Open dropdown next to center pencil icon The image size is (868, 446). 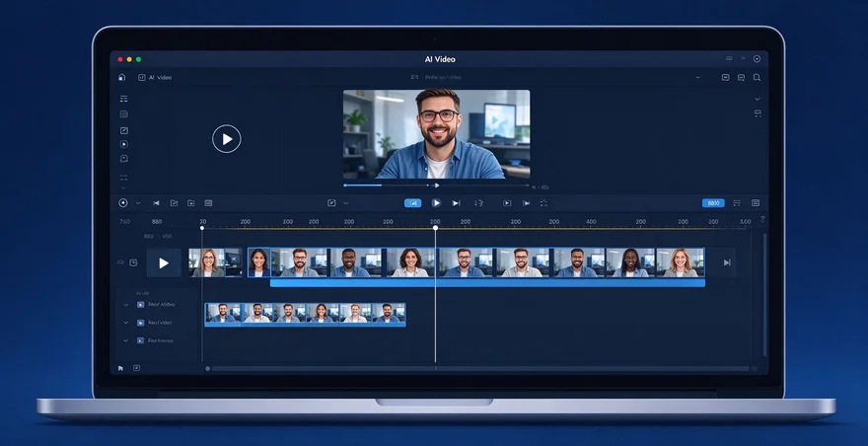click(x=346, y=203)
